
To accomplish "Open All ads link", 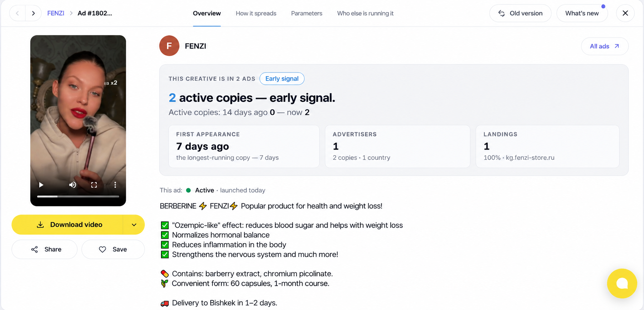I will coord(604,46).
